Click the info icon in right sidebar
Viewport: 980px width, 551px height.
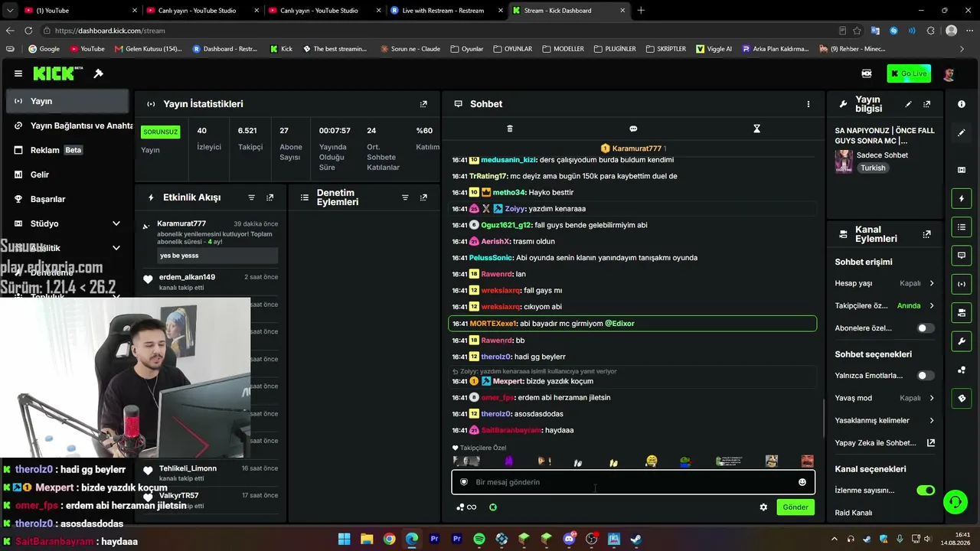(962, 104)
